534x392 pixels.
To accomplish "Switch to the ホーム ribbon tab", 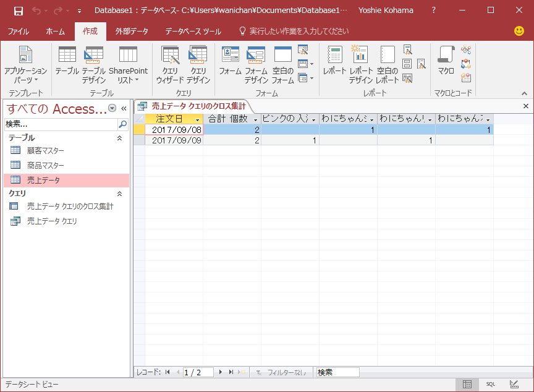I will pyautogui.click(x=55, y=31).
